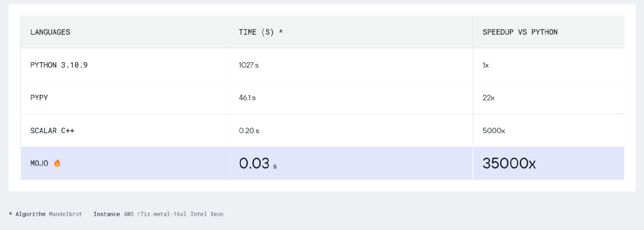Click the large 0.03 s time
Screen dimensions: 644x230
(258, 164)
